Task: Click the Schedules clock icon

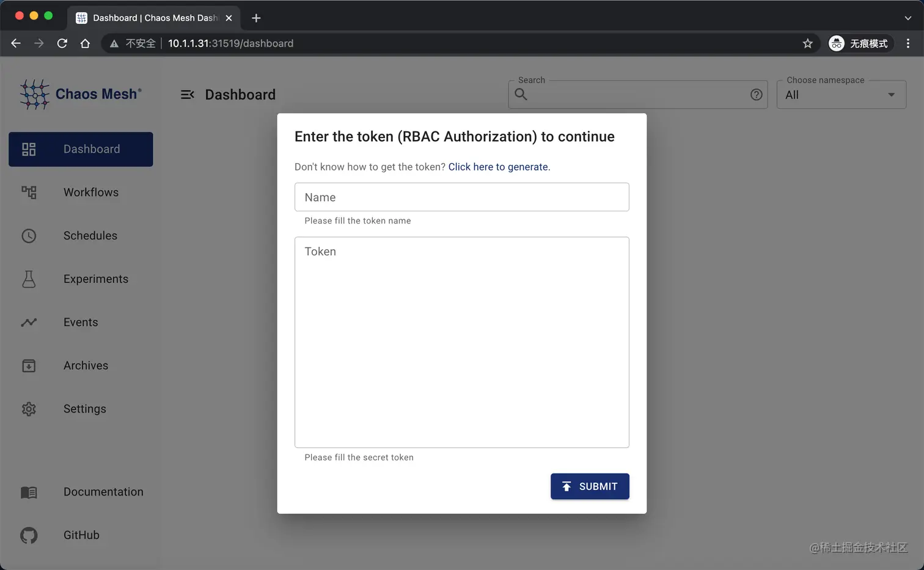Action: pos(29,236)
